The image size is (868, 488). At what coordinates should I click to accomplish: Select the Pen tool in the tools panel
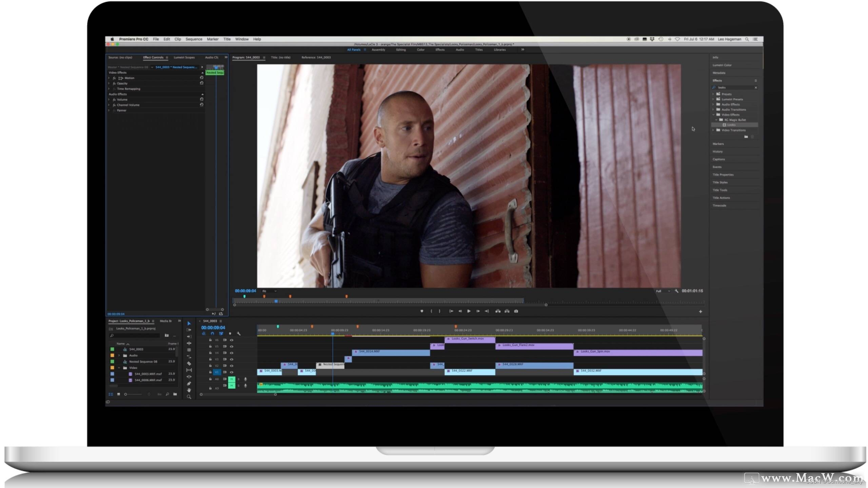(x=189, y=384)
